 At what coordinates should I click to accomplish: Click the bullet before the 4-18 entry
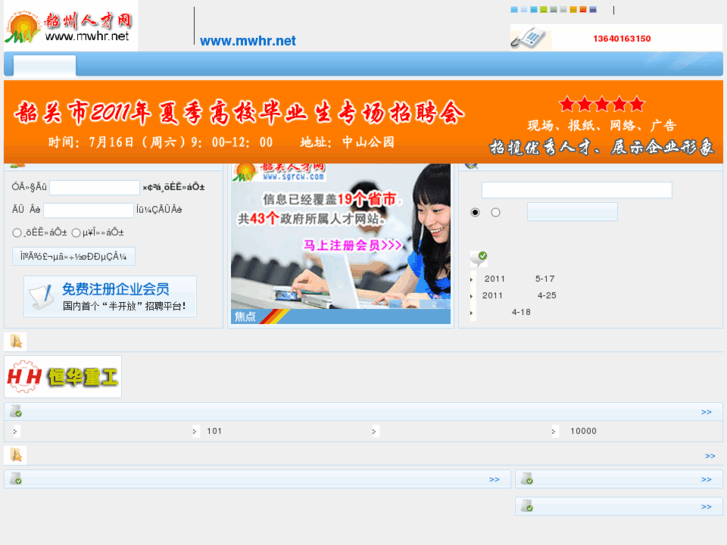(472, 313)
